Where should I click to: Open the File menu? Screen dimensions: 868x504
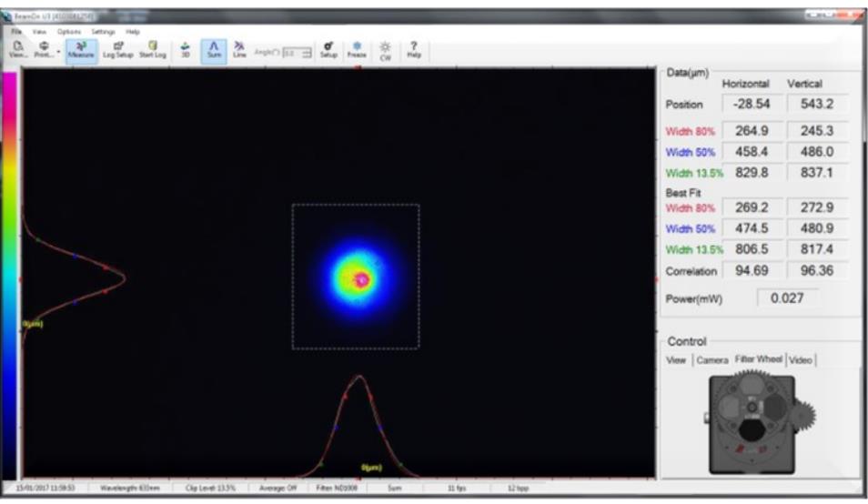click(x=16, y=31)
